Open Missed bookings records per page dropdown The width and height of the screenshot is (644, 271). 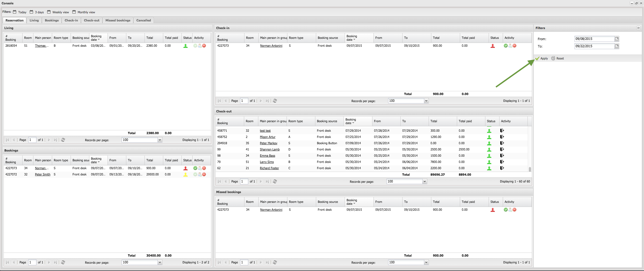tap(426, 262)
